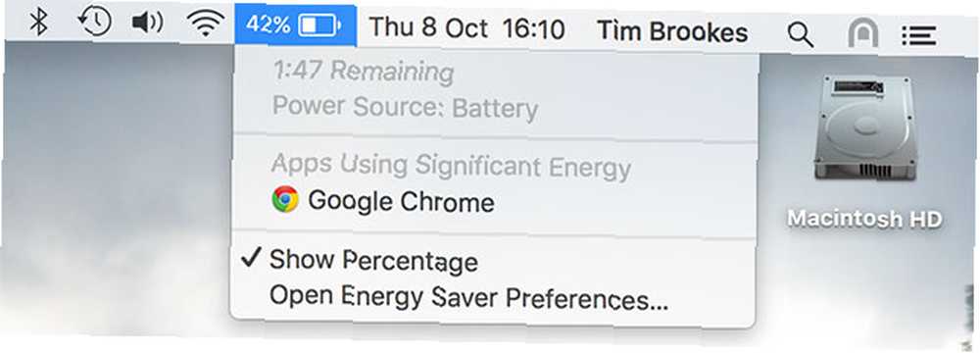This screenshot has height=353, width=980.
Task: Open the Time Machine menu icon
Action: [94, 23]
